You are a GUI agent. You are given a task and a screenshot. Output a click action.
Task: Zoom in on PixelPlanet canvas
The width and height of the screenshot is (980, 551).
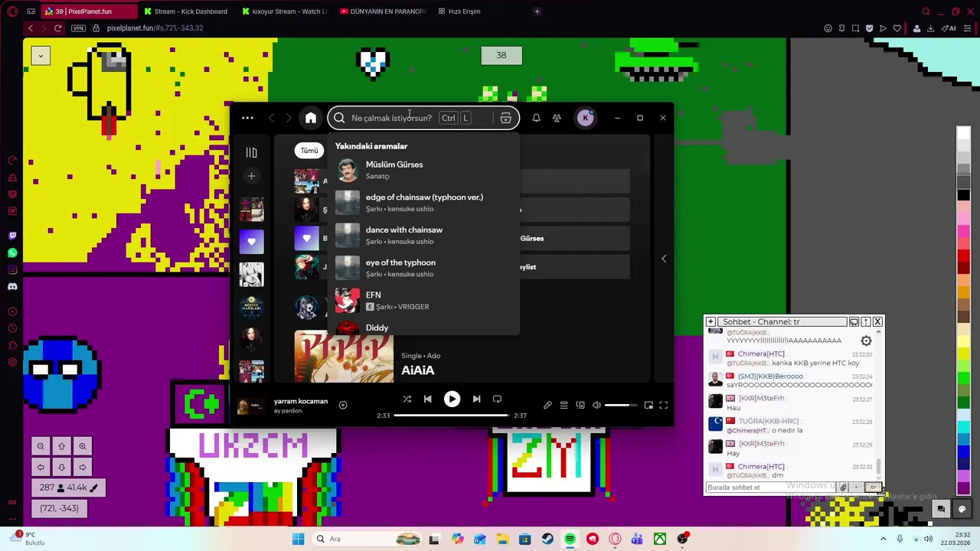(x=82, y=446)
